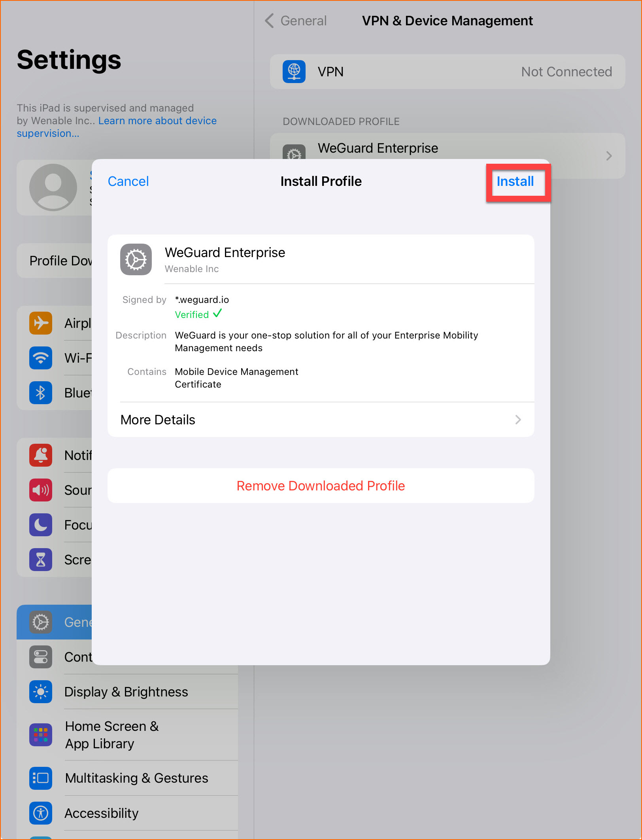Image resolution: width=642 pixels, height=840 pixels.
Task: Open the VPN row
Action: tap(448, 72)
